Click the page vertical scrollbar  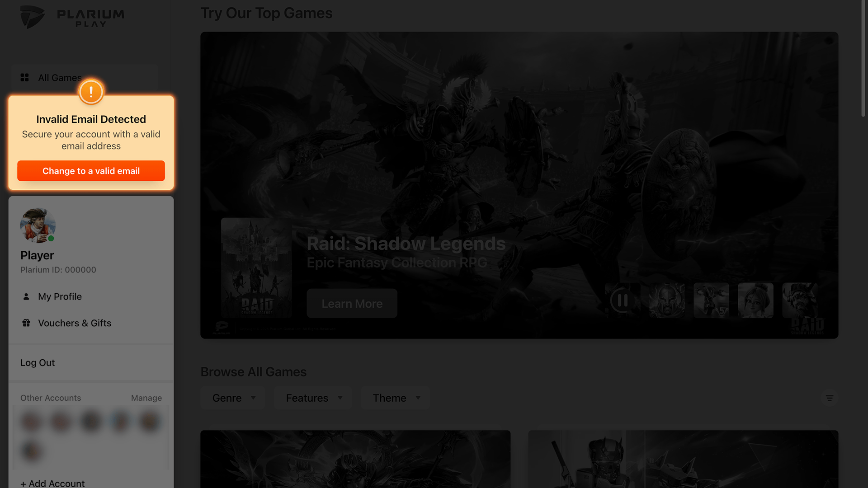click(x=863, y=59)
